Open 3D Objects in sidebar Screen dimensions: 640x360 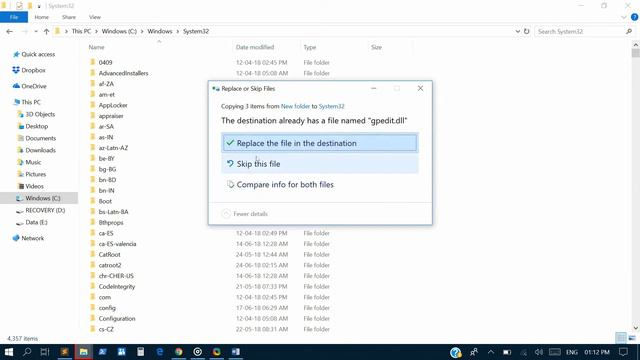40,114
